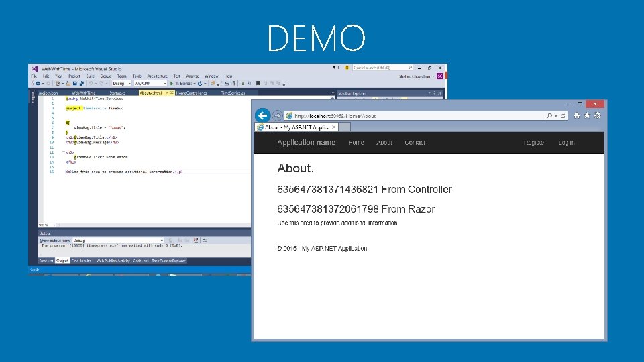
Task: Click Undo icon in Visual Studio toolbar
Action: click(x=91, y=83)
